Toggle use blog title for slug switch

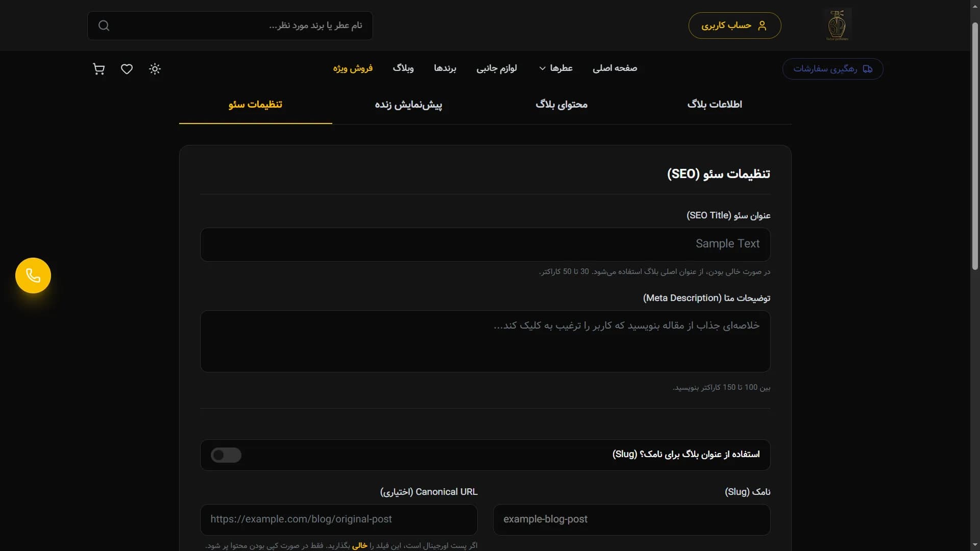(226, 455)
